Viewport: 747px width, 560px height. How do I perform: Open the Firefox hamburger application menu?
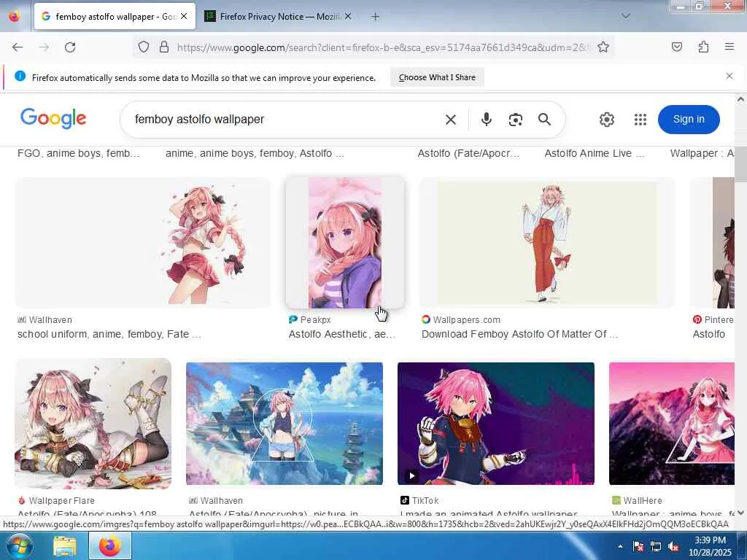(729, 47)
